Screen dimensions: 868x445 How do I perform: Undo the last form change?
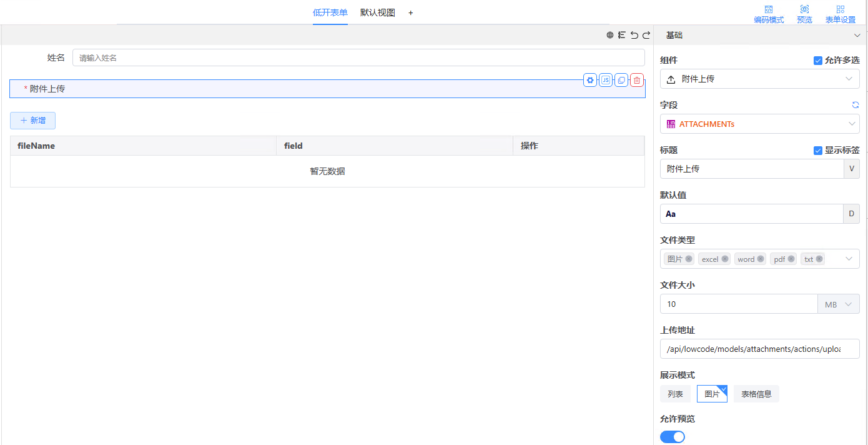634,36
